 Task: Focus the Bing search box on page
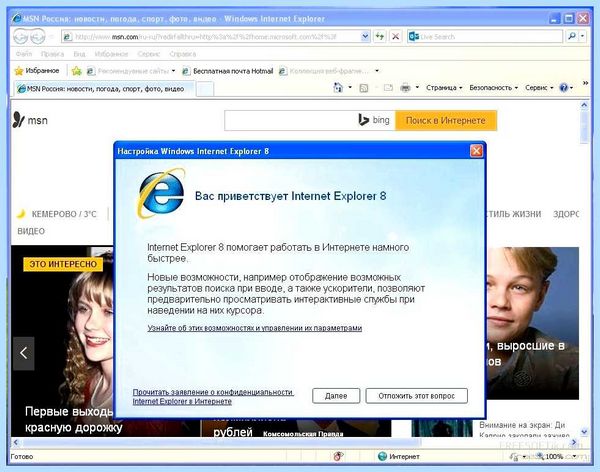(x=291, y=121)
